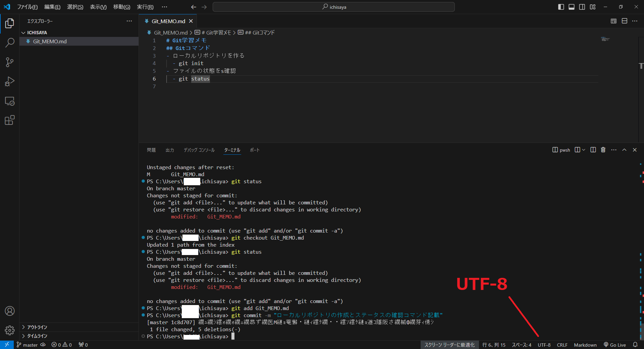
Task: Open the 表示 menu
Action: [98, 7]
